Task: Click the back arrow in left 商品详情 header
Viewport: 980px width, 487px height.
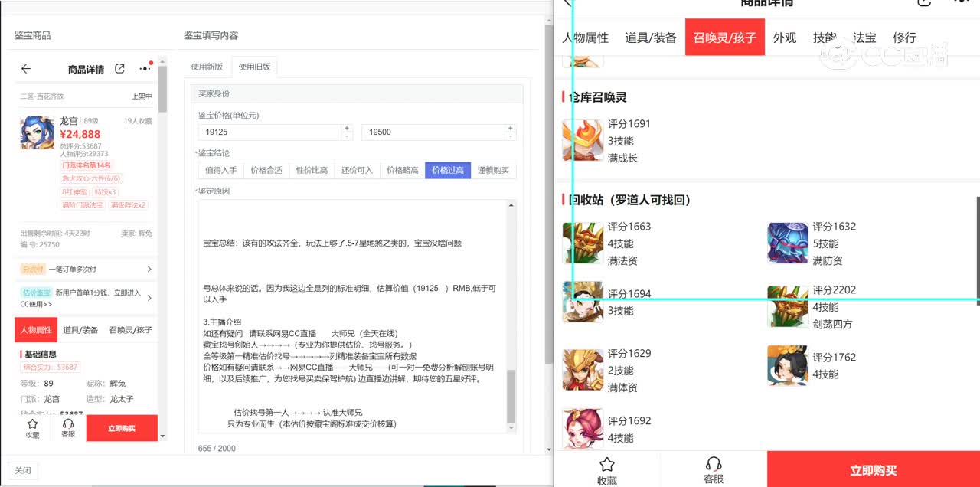Action: click(x=26, y=69)
